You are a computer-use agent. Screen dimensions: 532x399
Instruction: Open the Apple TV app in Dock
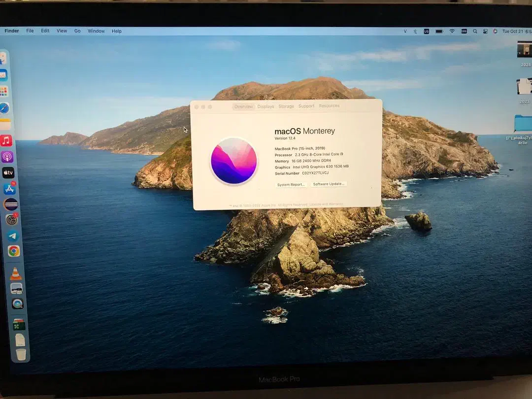8,173
